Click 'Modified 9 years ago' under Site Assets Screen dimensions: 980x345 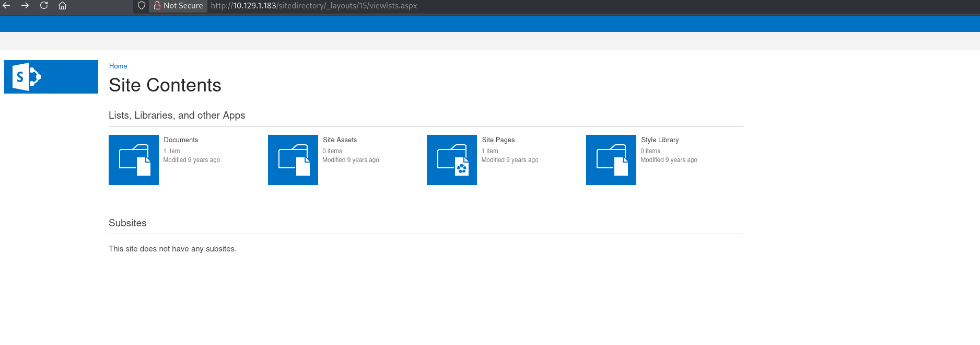(351, 160)
